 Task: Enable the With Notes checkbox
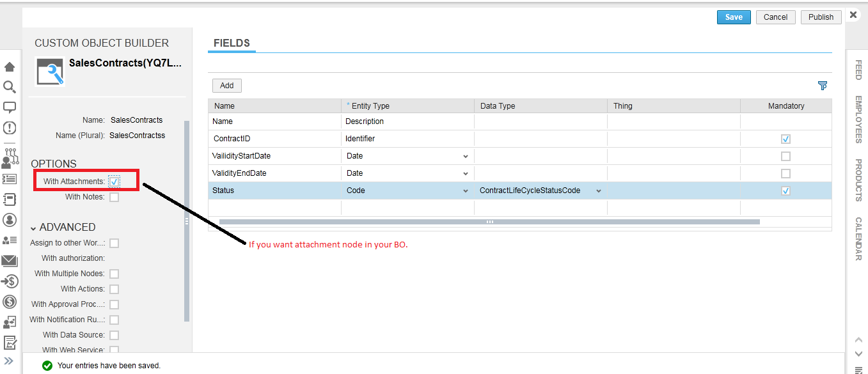pyautogui.click(x=114, y=198)
